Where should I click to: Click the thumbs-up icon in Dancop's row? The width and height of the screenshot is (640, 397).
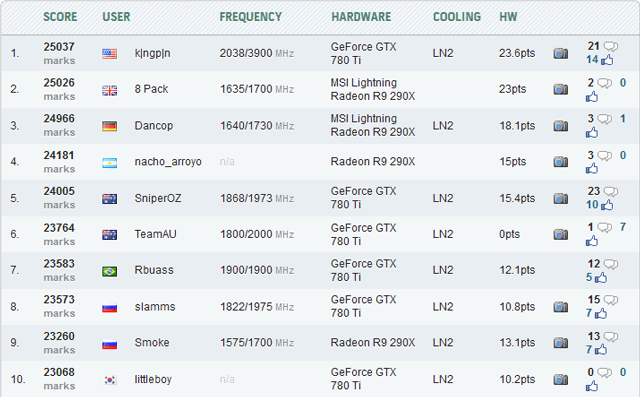pos(592,133)
